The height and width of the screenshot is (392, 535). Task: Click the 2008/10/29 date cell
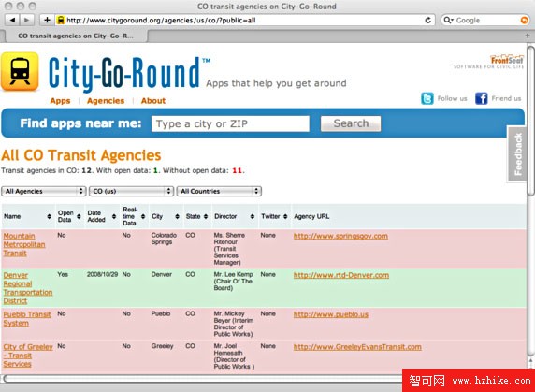click(102, 274)
